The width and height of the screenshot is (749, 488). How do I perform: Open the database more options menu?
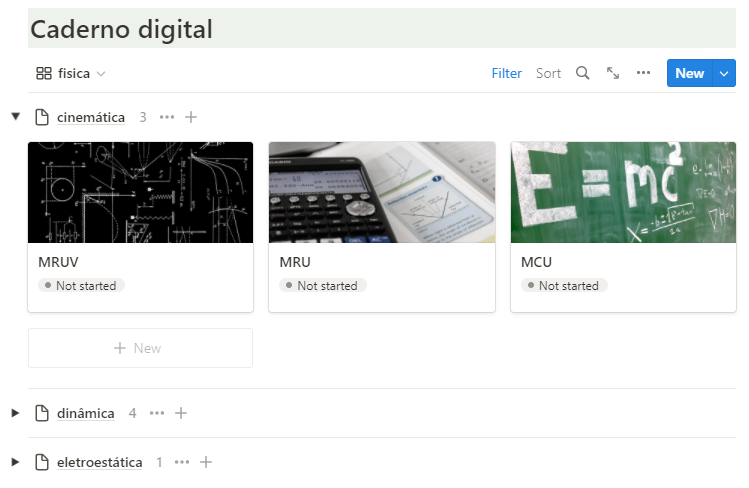point(643,73)
